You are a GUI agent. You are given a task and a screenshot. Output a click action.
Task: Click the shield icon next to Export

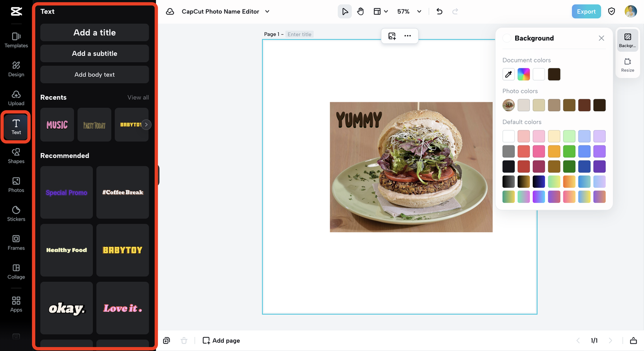tap(612, 12)
